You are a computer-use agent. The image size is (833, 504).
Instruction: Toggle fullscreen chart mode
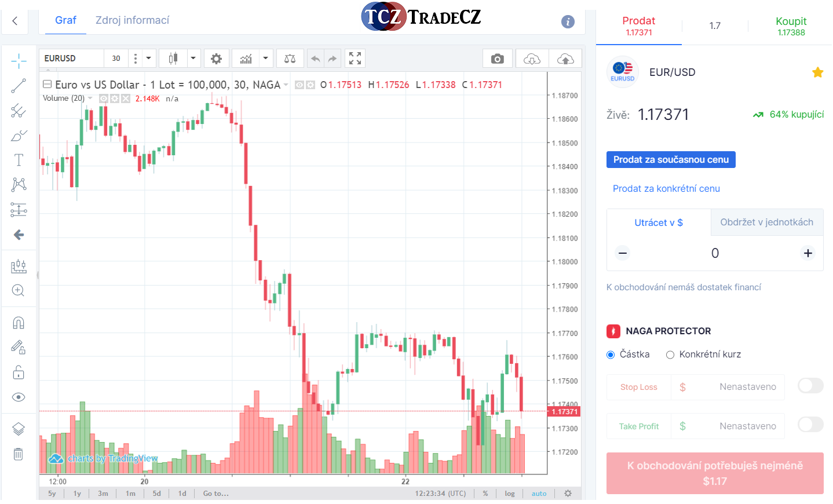pyautogui.click(x=355, y=59)
